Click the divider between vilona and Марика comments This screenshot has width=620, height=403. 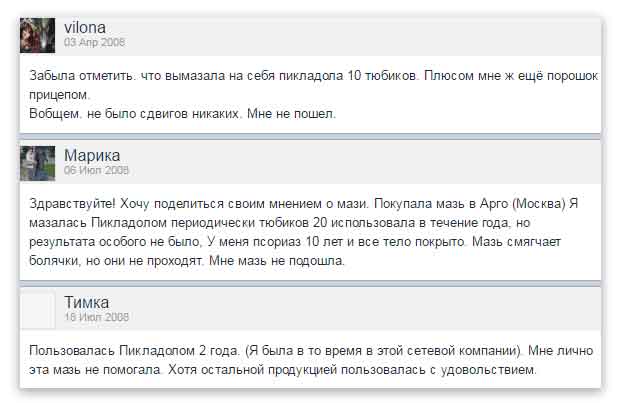[310, 136]
